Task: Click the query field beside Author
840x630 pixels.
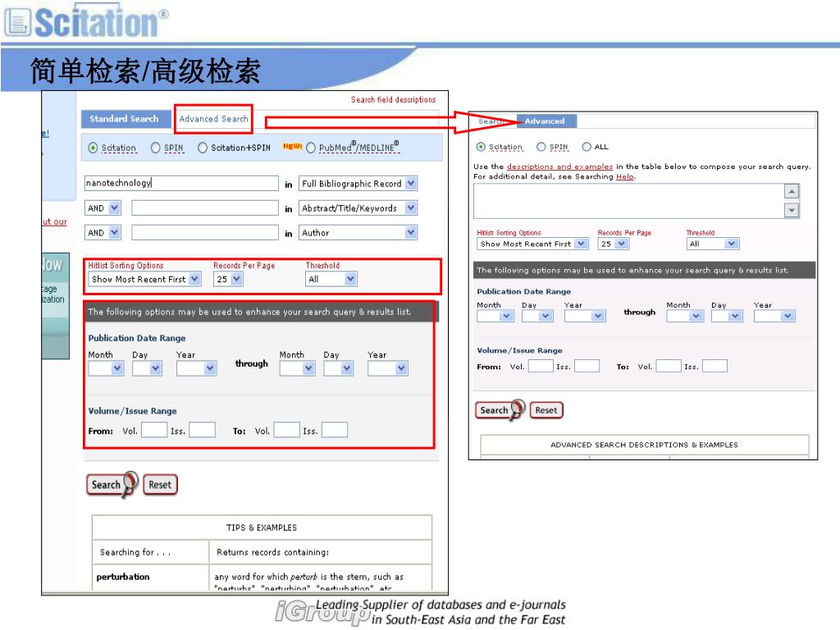Action: [x=205, y=232]
